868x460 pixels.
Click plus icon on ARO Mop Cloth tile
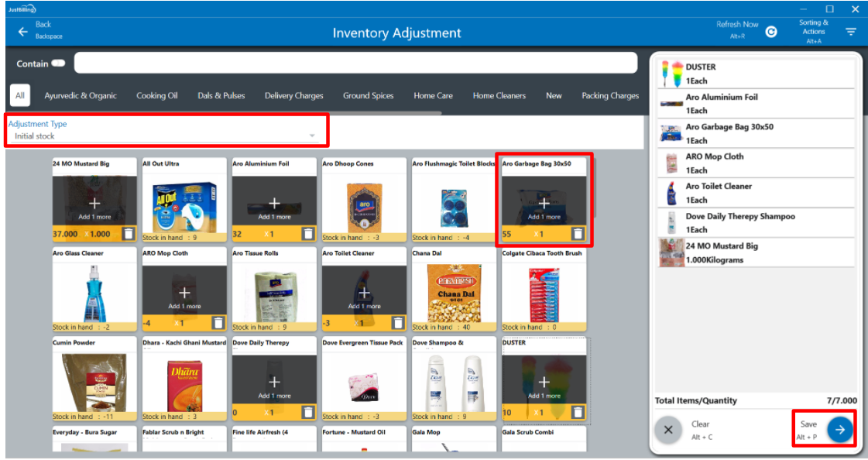184,293
